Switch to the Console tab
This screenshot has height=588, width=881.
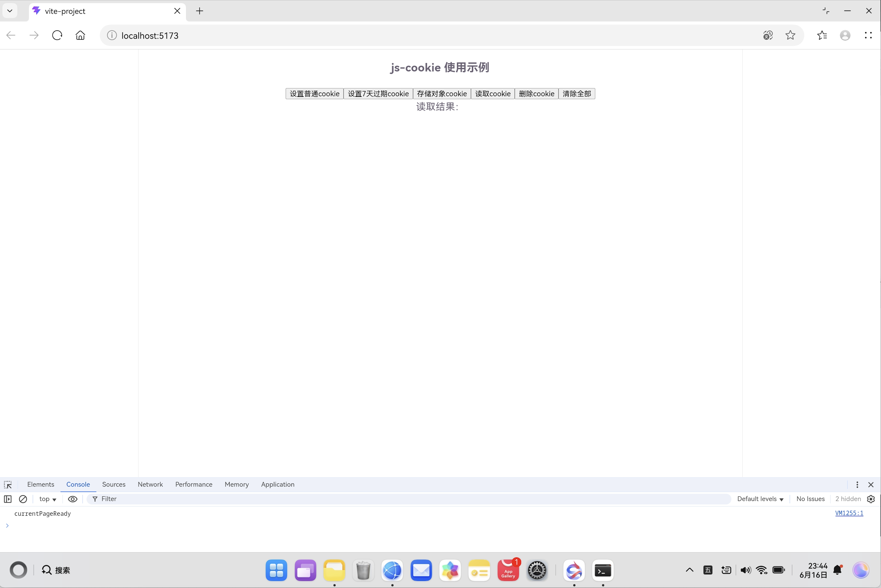[x=78, y=484]
